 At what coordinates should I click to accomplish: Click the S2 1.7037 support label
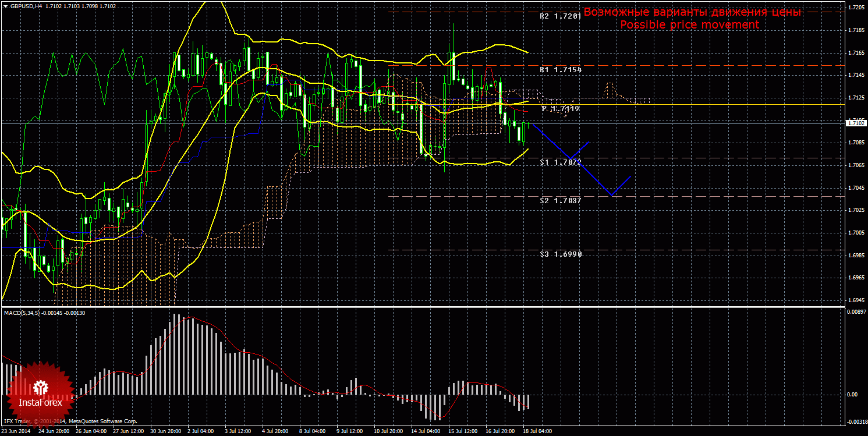click(560, 200)
